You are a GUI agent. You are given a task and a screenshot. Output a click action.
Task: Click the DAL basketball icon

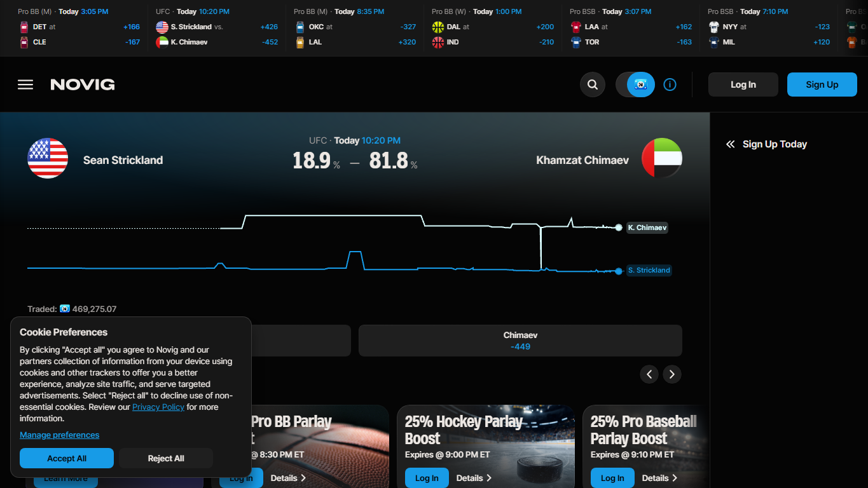point(438,27)
